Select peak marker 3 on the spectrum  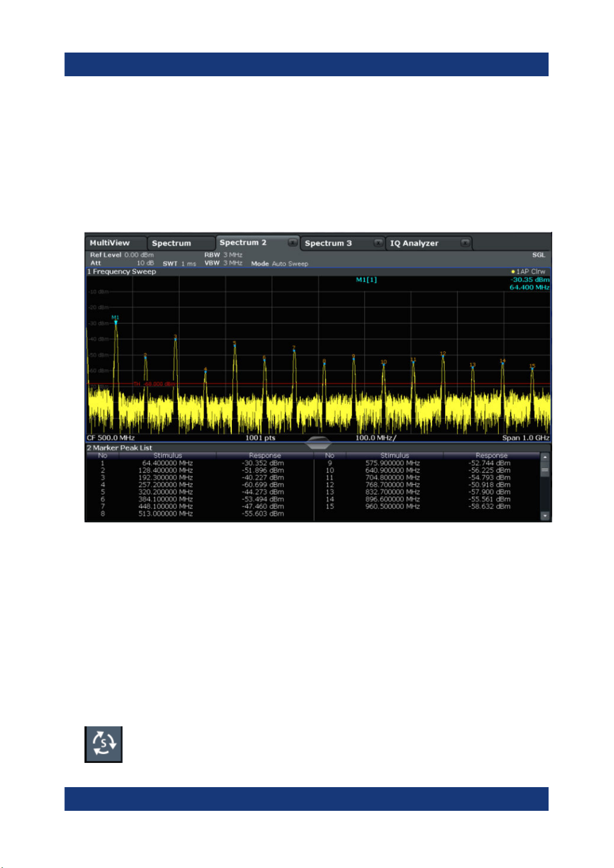[175, 338]
